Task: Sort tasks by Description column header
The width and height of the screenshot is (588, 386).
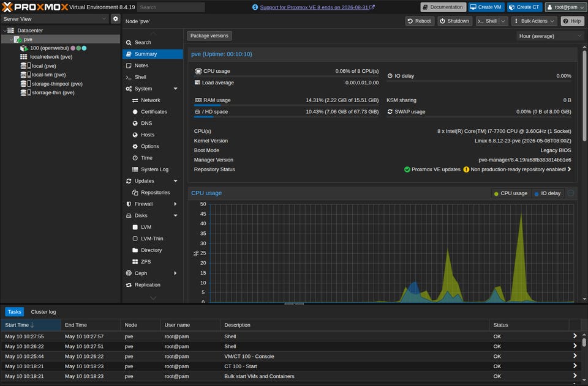Action: [355, 325]
